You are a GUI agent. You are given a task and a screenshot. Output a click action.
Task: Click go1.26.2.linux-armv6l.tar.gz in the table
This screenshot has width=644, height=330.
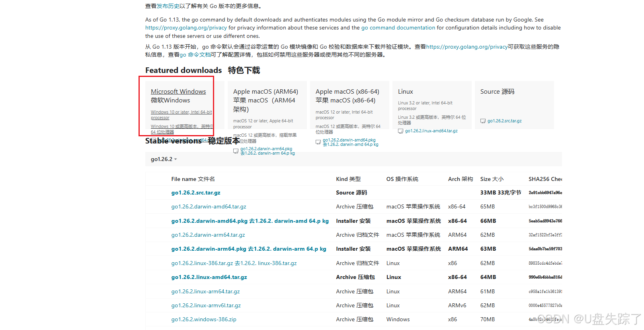(206, 305)
